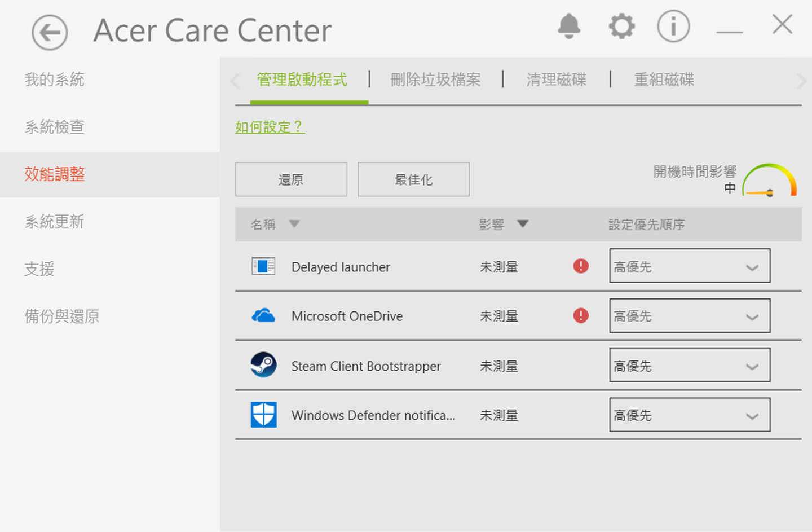Expand the Steam Client Bootstrapper priority dropdown

[x=690, y=366]
